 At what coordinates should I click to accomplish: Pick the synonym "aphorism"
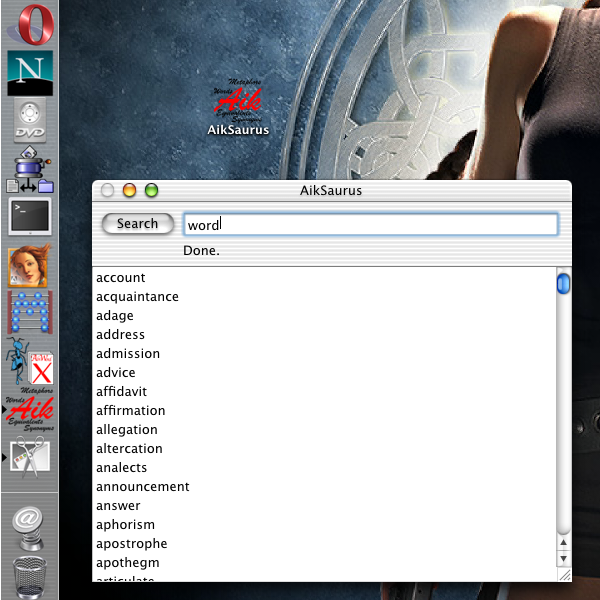(125, 525)
